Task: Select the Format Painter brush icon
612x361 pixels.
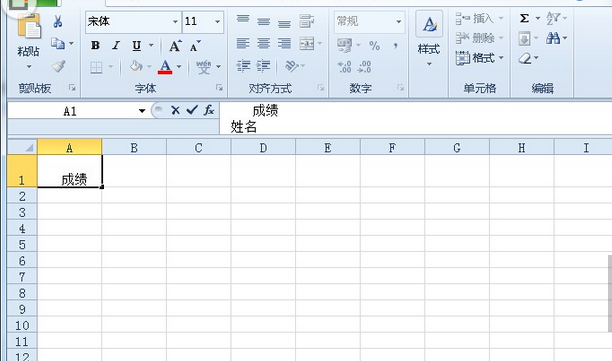Action: [x=59, y=66]
